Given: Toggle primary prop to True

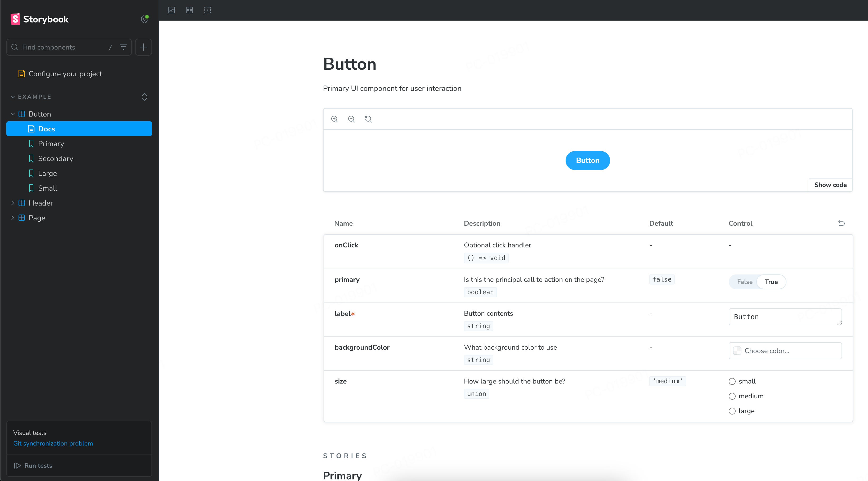Looking at the screenshot, I should 771,281.
